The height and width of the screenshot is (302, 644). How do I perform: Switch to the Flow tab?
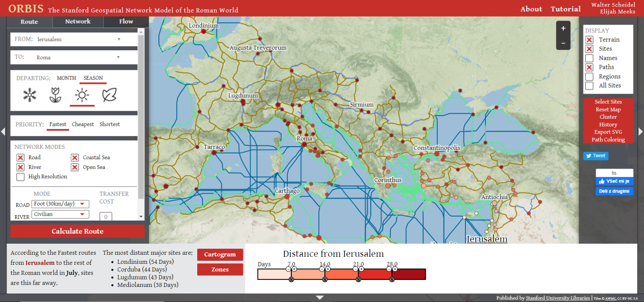(x=126, y=22)
